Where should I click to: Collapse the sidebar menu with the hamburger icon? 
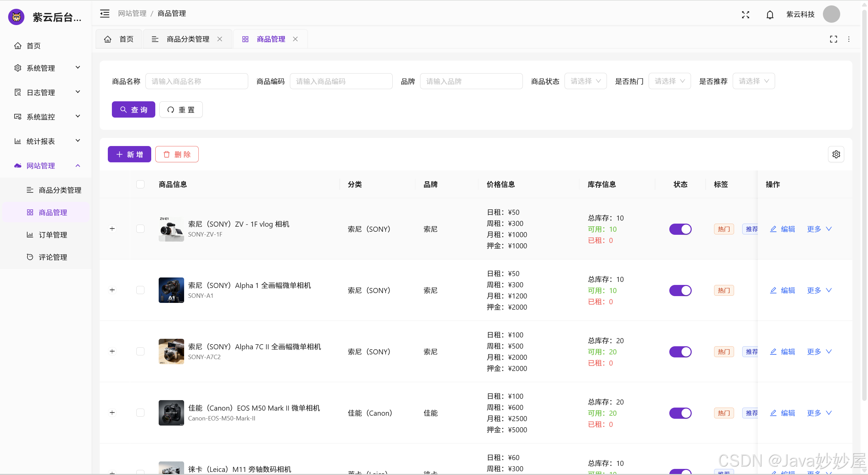coord(105,14)
